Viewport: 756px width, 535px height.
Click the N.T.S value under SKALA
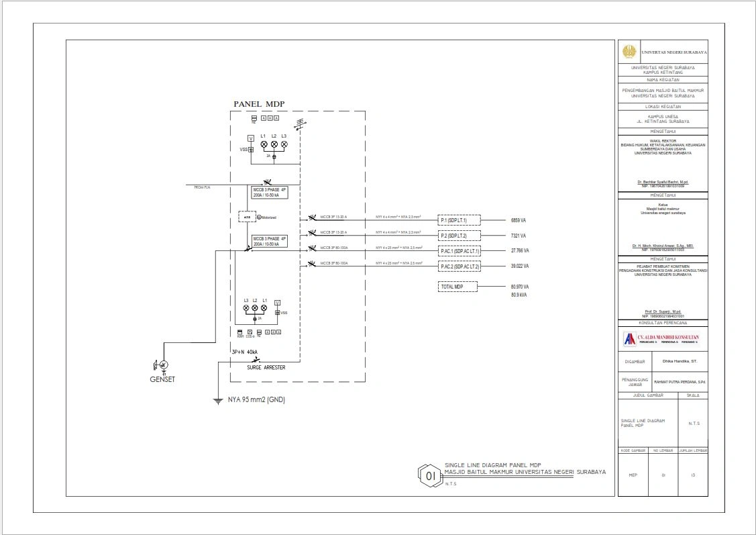pyautogui.click(x=694, y=424)
